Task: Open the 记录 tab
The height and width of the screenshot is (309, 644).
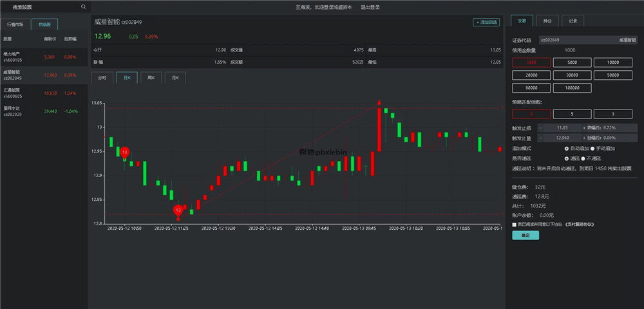Action: click(x=573, y=21)
